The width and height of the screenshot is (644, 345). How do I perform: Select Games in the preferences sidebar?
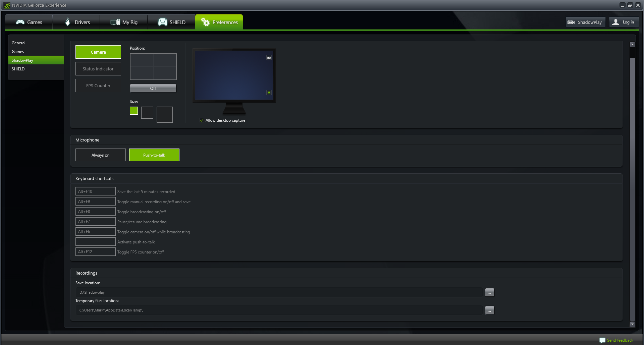point(36,52)
